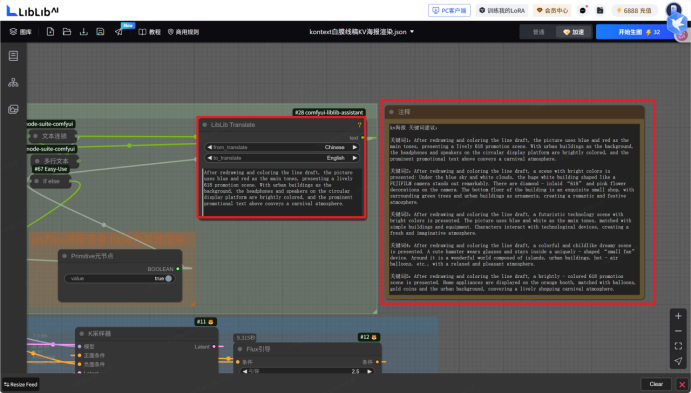Click the #67 Easy-Use badge

click(x=51, y=169)
